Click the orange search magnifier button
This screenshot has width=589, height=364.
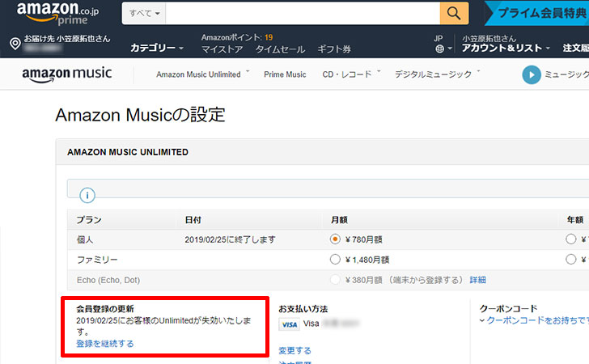[x=454, y=14]
